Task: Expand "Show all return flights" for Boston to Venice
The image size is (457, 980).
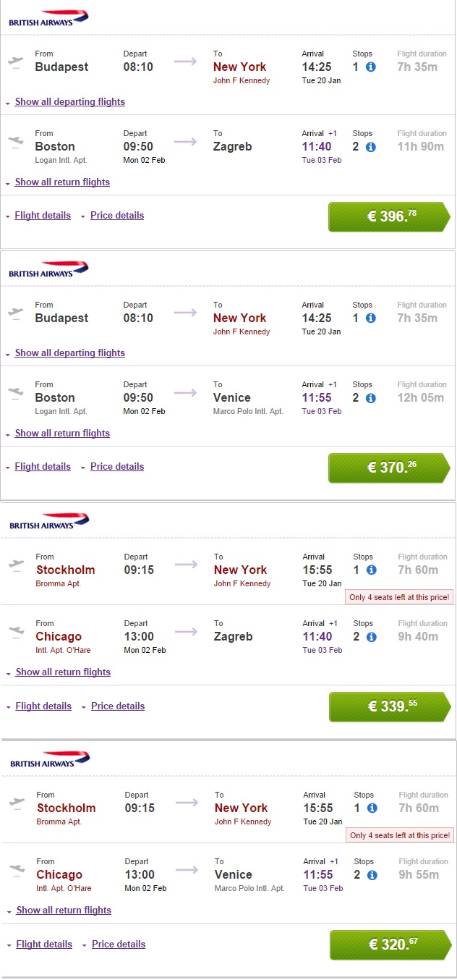Action: tap(62, 434)
